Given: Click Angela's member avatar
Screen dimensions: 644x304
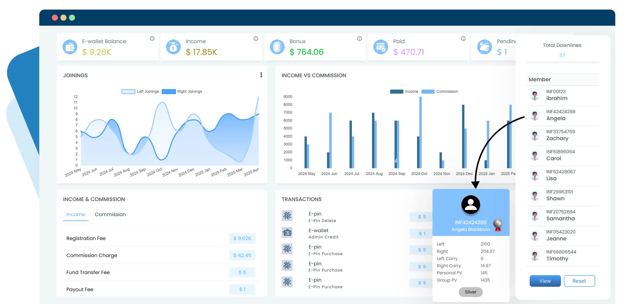Looking at the screenshot, I should point(535,115).
